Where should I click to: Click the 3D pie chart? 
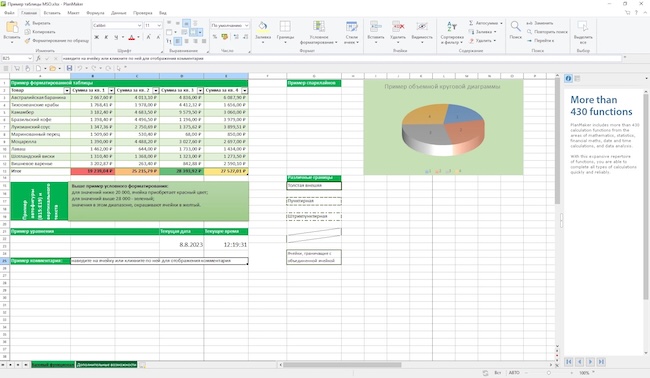[443, 129]
